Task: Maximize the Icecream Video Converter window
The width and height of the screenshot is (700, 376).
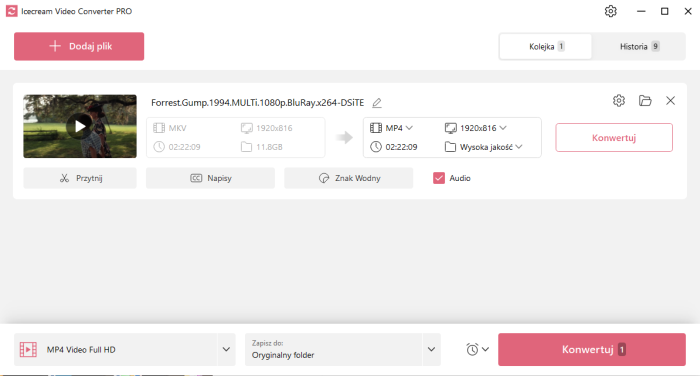Action: coord(664,11)
